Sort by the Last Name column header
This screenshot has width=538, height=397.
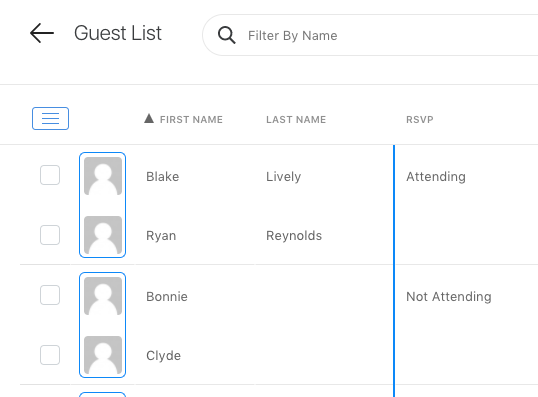tap(296, 119)
